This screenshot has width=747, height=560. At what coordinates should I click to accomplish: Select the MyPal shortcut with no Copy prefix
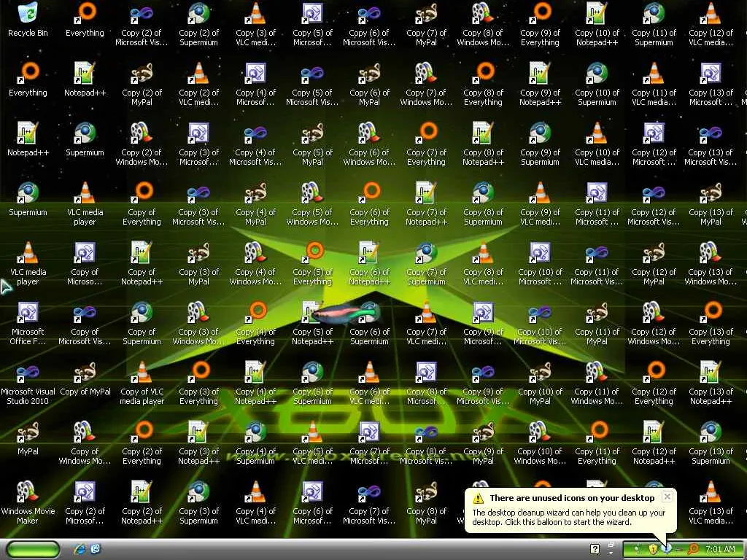[x=28, y=438]
